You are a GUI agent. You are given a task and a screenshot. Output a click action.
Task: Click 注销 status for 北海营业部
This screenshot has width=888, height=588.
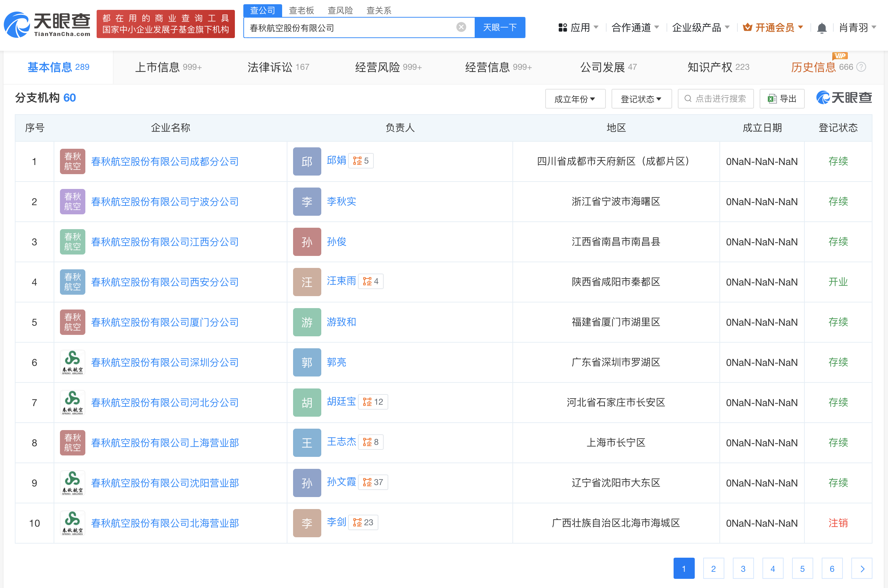click(x=838, y=522)
